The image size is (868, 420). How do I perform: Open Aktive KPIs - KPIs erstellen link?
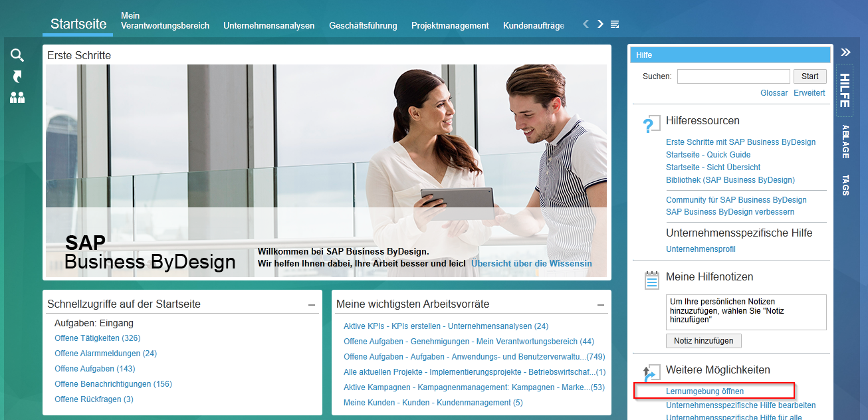click(446, 326)
